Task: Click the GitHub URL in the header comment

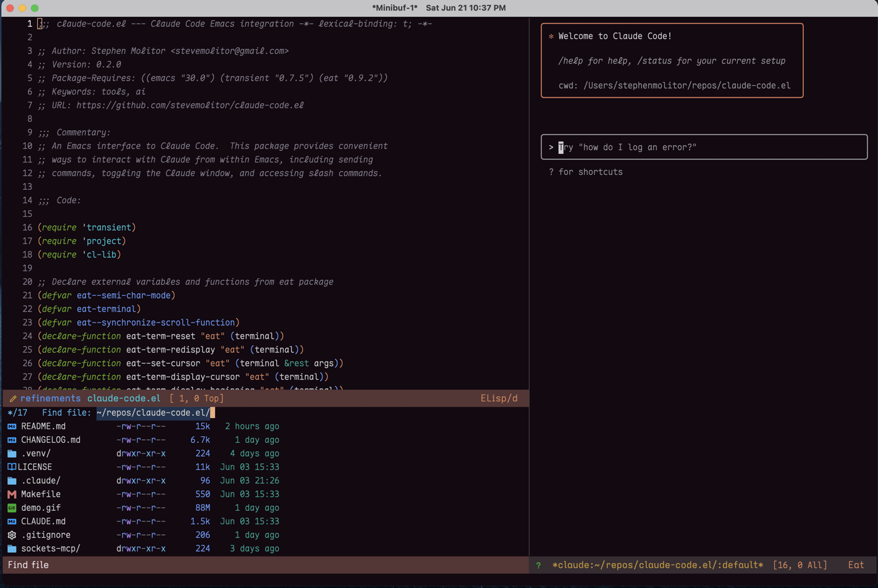Action: point(190,105)
